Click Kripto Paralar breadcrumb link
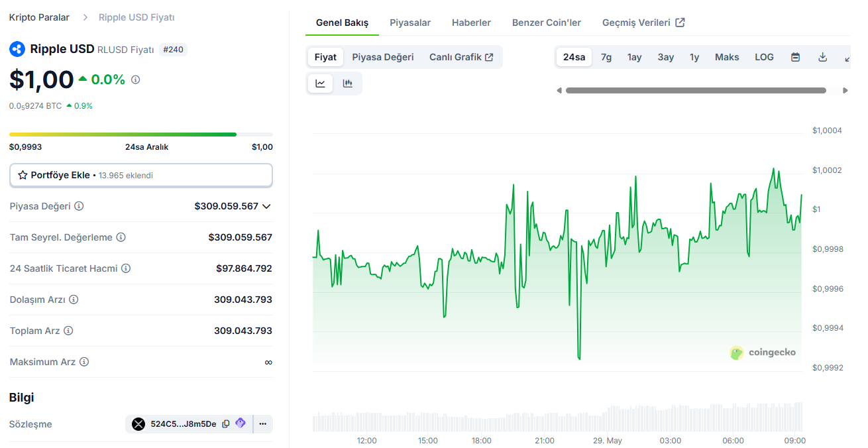 point(39,17)
